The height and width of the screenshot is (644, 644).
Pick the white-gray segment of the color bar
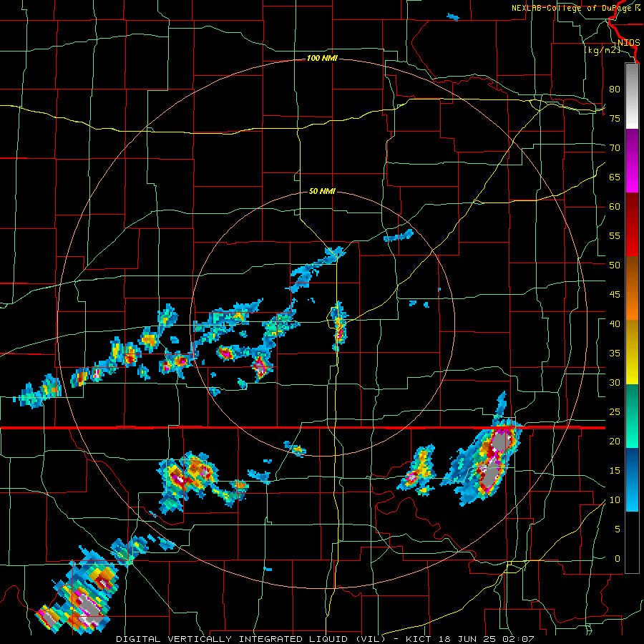tap(632, 96)
